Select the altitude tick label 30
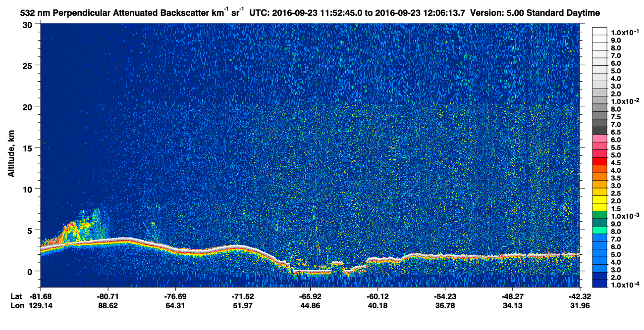Viewport: 644px width, 330px height. (x=29, y=24)
